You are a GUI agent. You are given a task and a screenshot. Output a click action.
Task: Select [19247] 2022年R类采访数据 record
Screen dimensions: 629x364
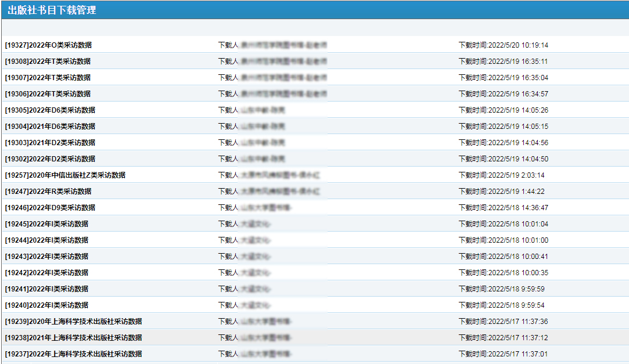48,192
